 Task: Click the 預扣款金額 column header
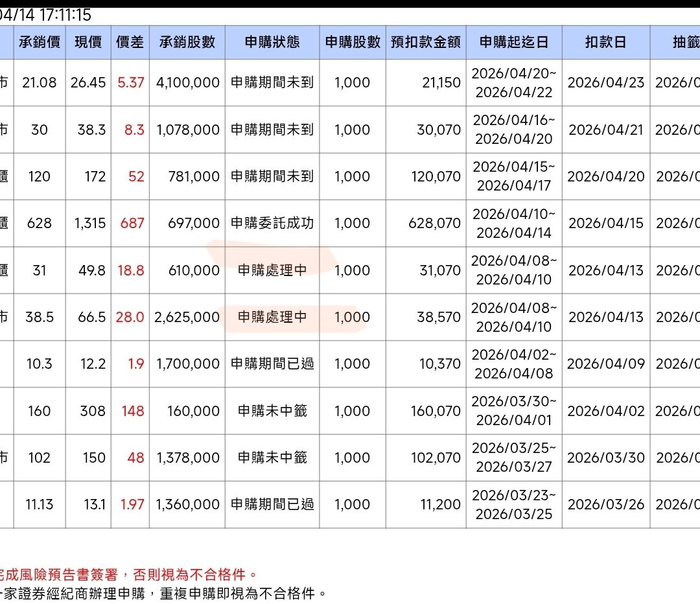pyautogui.click(x=426, y=42)
